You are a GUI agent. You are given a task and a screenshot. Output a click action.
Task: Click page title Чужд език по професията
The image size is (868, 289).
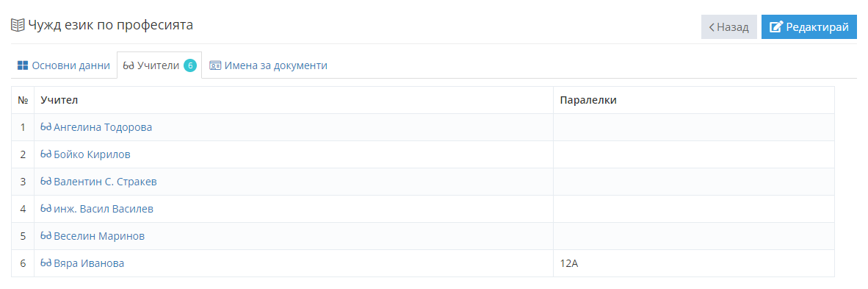(x=111, y=25)
